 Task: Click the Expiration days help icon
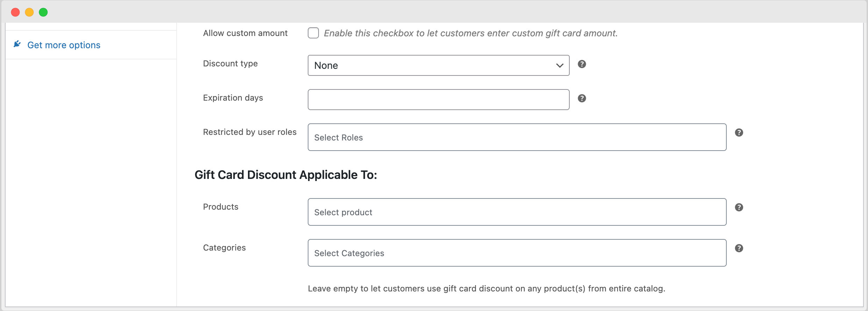click(x=582, y=98)
